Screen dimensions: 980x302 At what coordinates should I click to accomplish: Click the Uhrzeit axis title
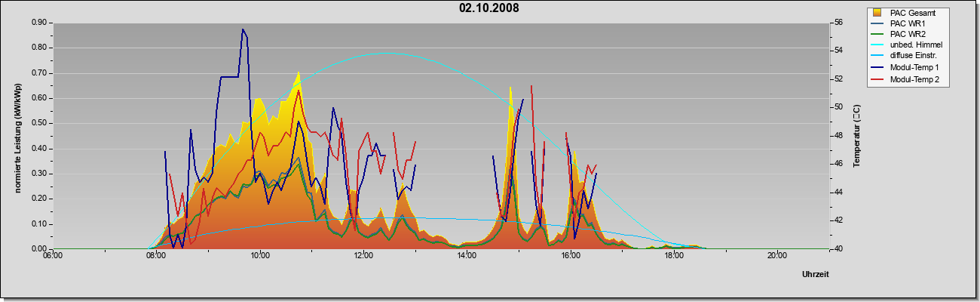tap(815, 275)
